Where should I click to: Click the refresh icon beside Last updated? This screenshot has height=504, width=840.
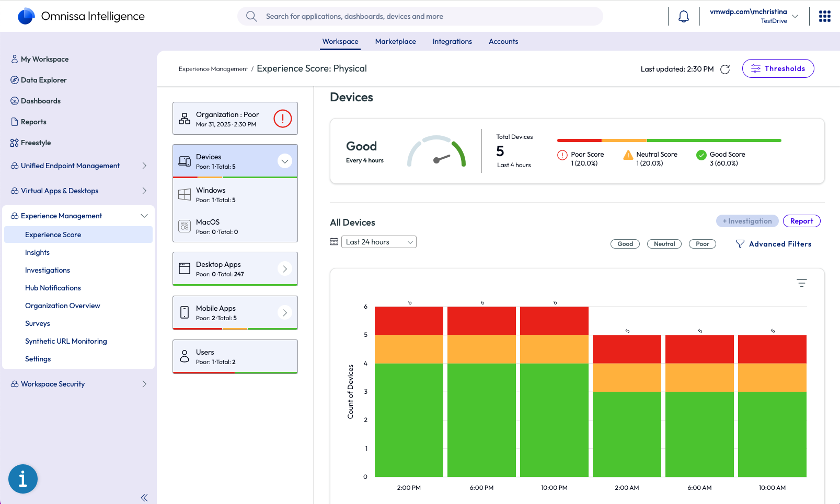pyautogui.click(x=725, y=69)
